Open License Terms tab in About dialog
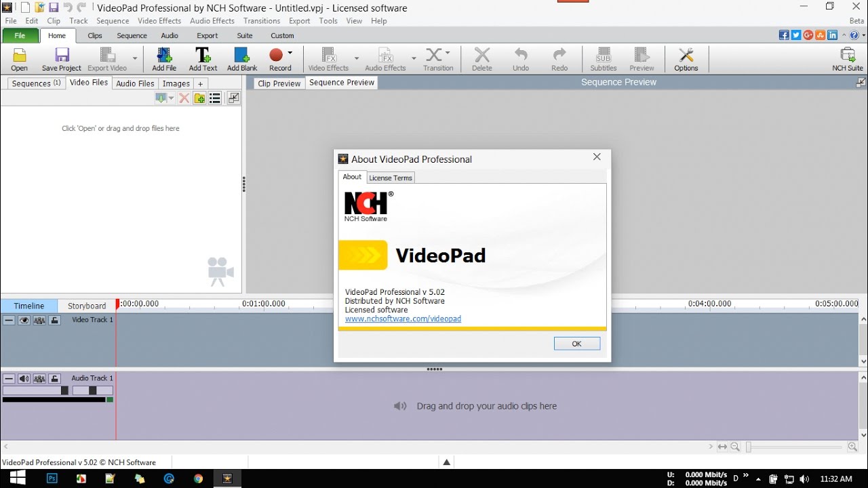Viewport: 868px width, 488px height. tap(391, 178)
